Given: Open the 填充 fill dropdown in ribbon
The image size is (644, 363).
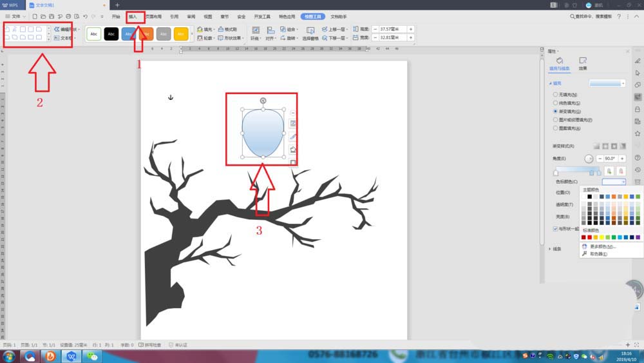Looking at the screenshot, I should 206,29.
